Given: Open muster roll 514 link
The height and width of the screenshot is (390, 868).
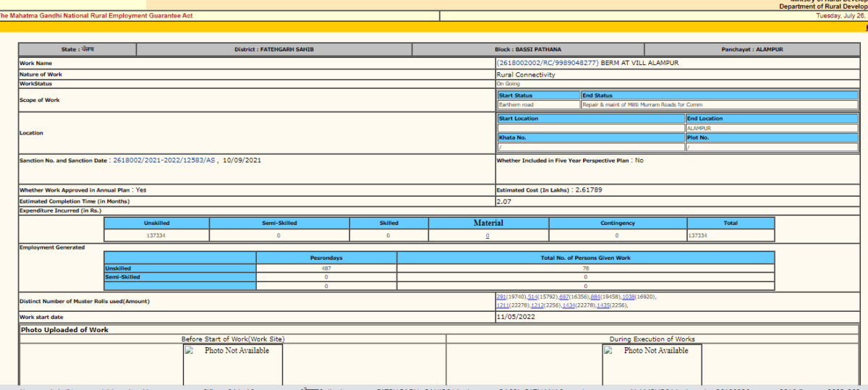Looking at the screenshot, I should [533, 297].
